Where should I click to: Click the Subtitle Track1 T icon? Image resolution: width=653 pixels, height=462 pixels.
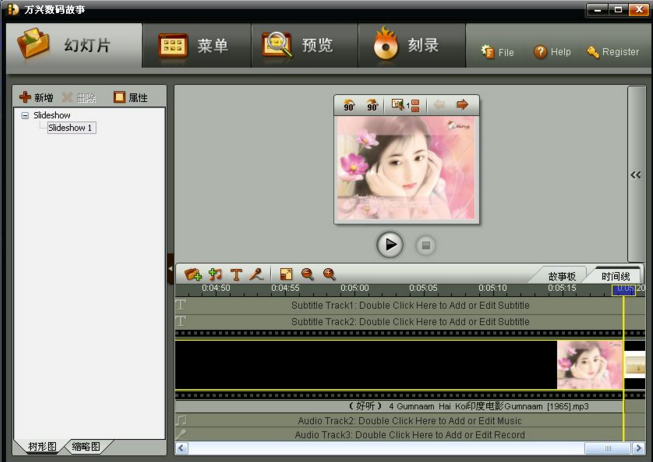pyautogui.click(x=181, y=305)
